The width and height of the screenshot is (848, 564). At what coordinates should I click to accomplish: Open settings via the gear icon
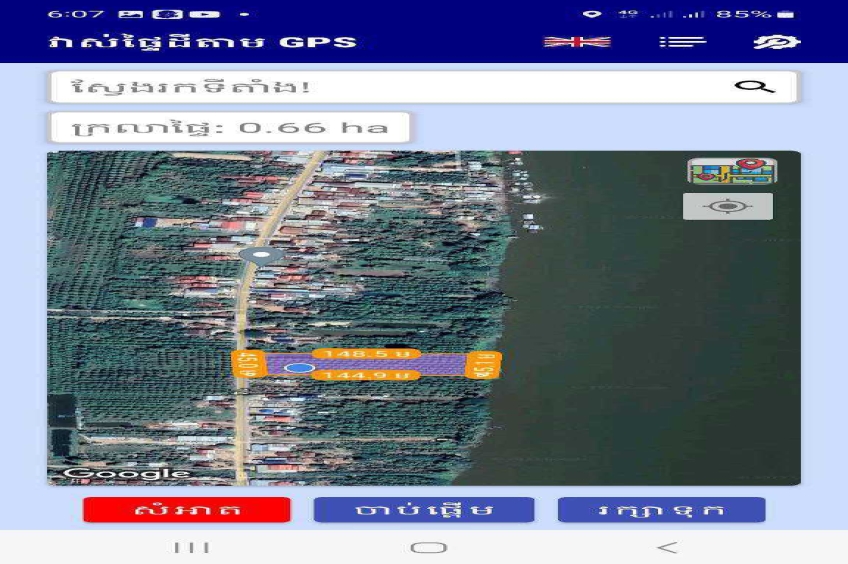pos(776,42)
